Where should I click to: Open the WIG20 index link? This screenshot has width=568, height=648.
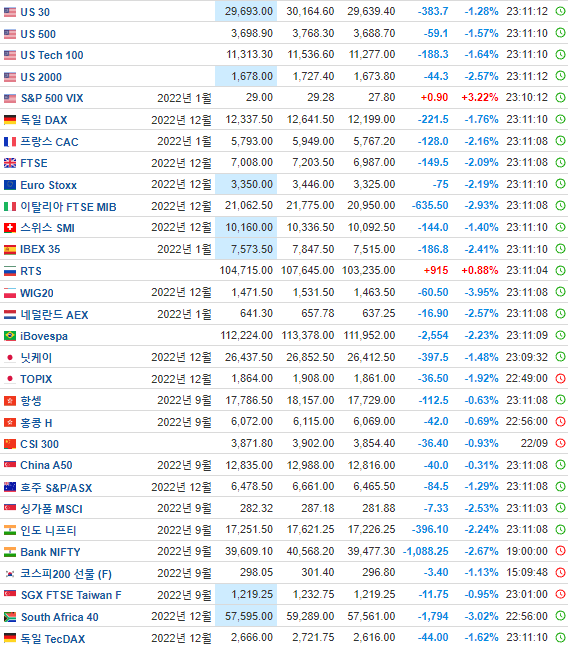tap(37, 293)
